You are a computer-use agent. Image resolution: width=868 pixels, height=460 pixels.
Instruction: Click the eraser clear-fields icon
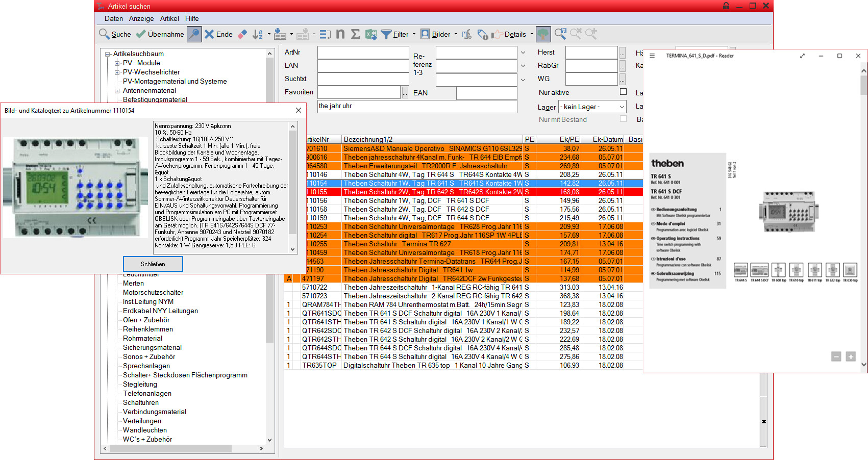pyautogui.click(x=242, y=34)
